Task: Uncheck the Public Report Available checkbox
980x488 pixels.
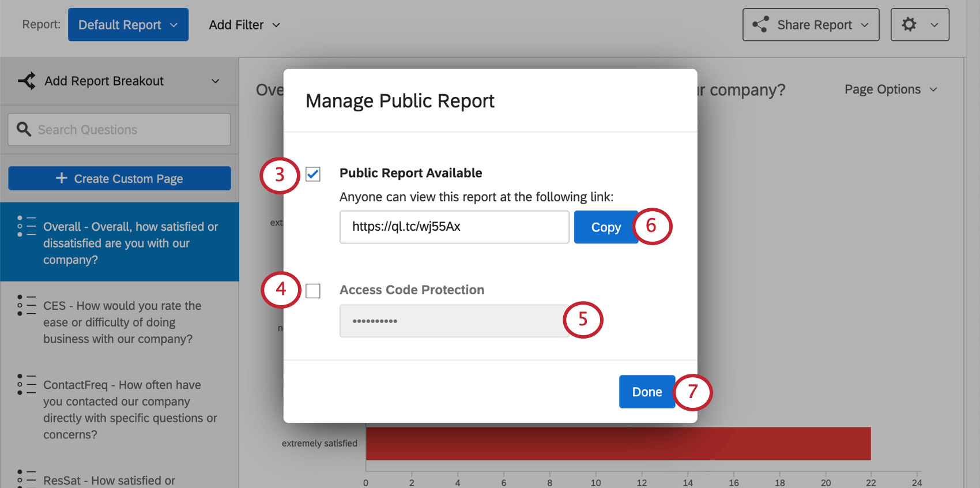Action: coord(313,174)
